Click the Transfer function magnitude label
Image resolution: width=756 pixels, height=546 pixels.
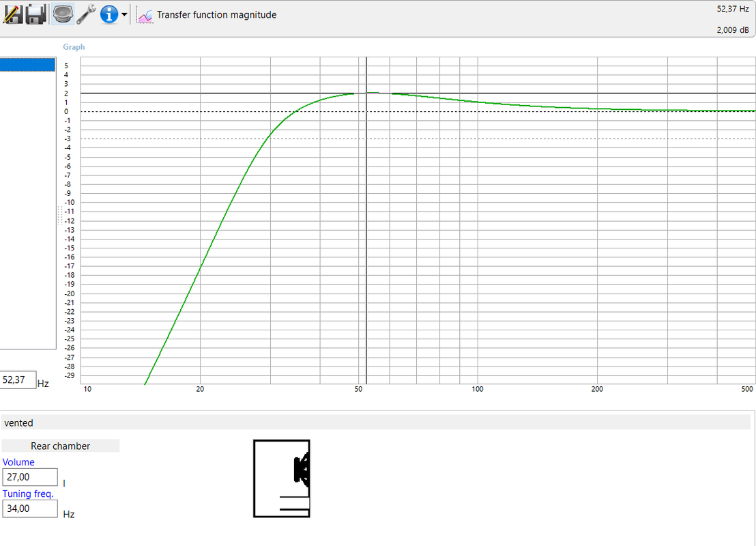[216, 15]
